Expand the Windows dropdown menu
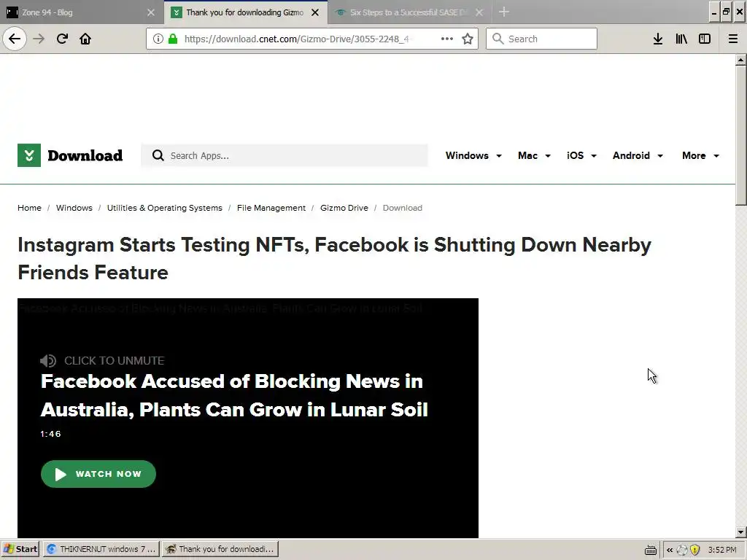 (x=473, y=156)
